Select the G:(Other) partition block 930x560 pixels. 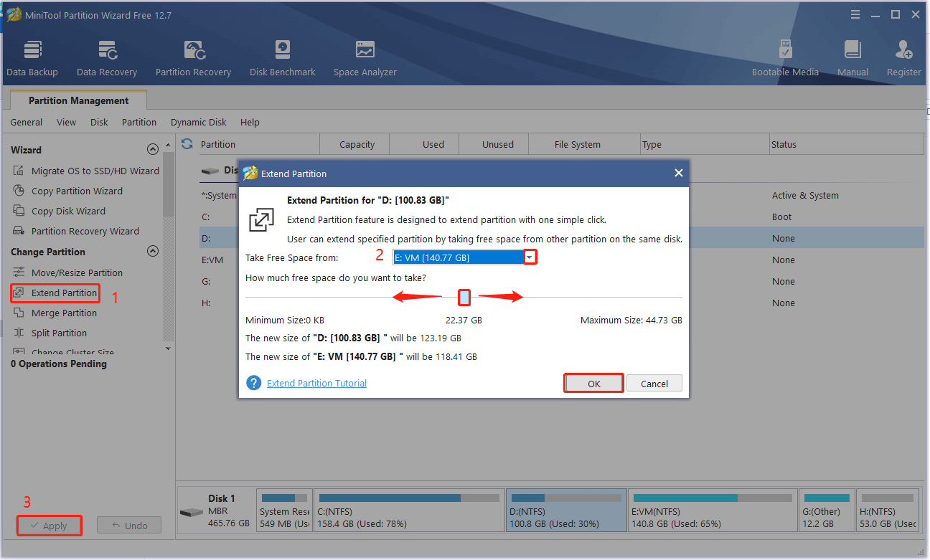[827, 511]
